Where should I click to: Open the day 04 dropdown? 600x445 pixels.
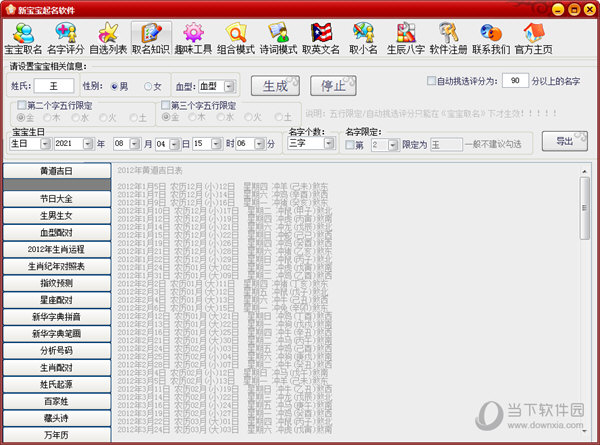174,144
